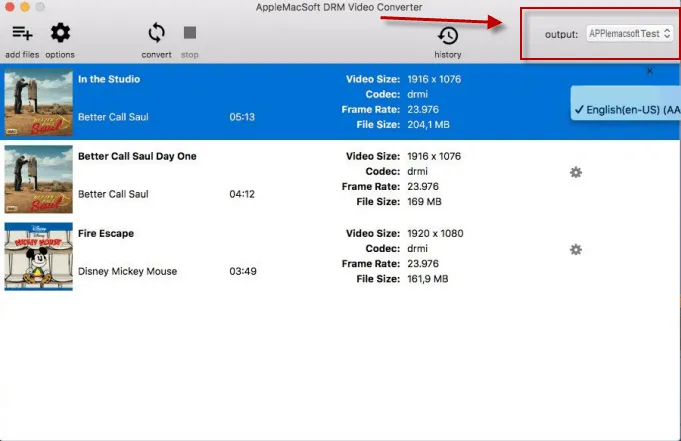Select the In the Studio title
Image resolution: width=681 pixels, height=441 pixels.
coord(109,79)
